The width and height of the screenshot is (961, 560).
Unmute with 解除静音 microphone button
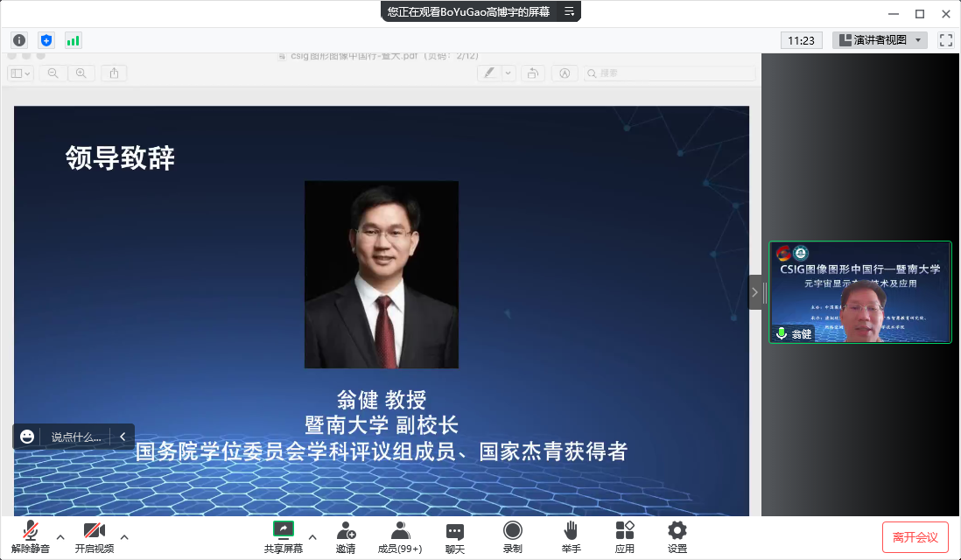point(30,537)
